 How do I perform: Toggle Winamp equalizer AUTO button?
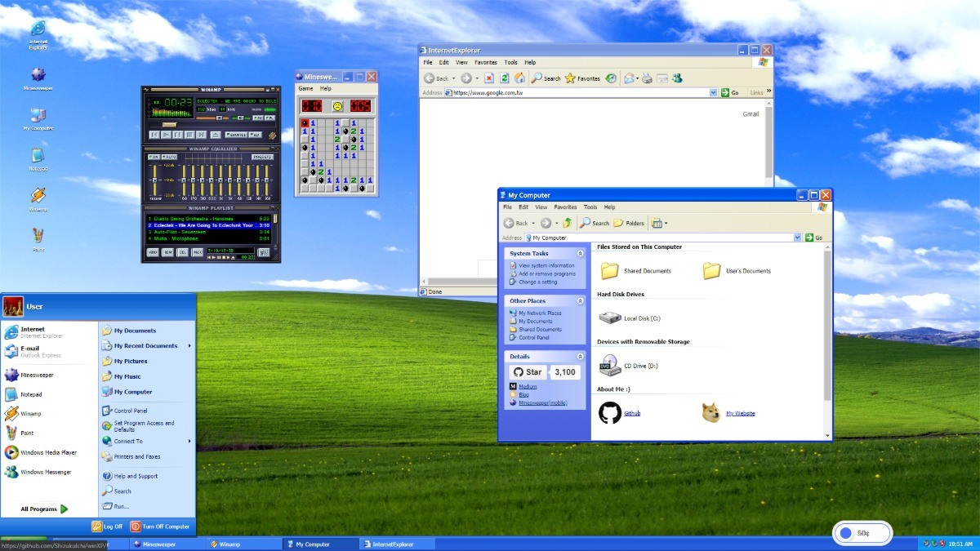pos(169,157)
